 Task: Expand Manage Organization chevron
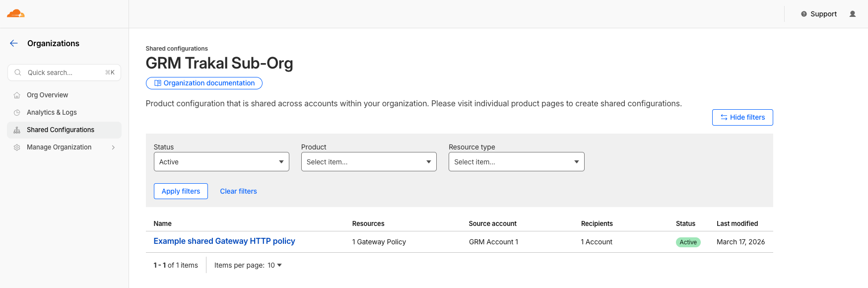pos(113,147)
